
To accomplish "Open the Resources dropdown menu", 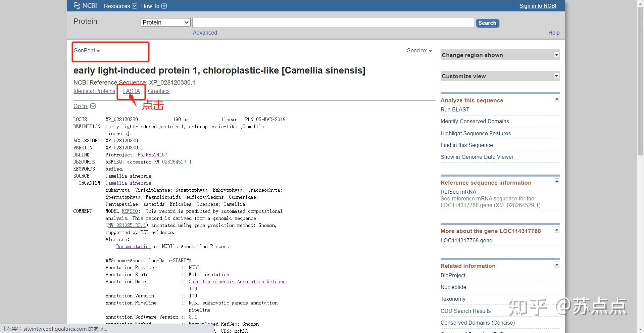I will 120,6.
